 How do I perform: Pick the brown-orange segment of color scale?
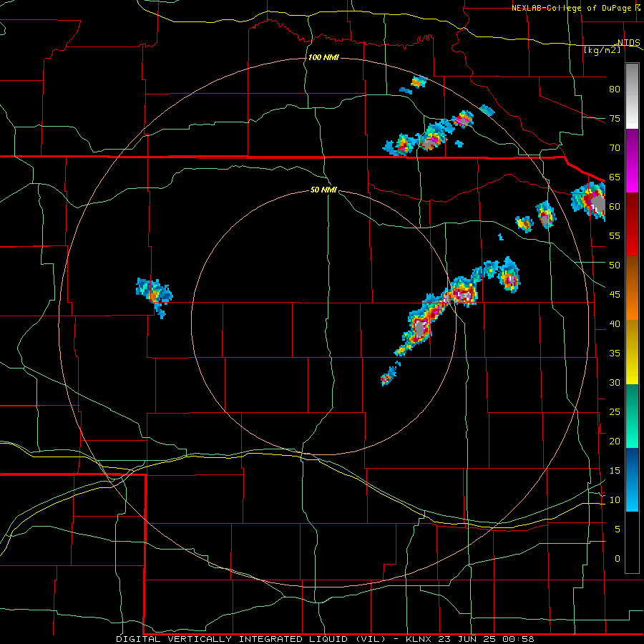click(x=632, y=288)
